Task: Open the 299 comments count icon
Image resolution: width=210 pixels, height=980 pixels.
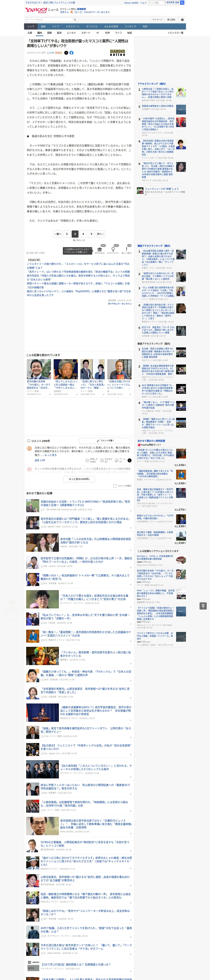Action: coord(51,53)
